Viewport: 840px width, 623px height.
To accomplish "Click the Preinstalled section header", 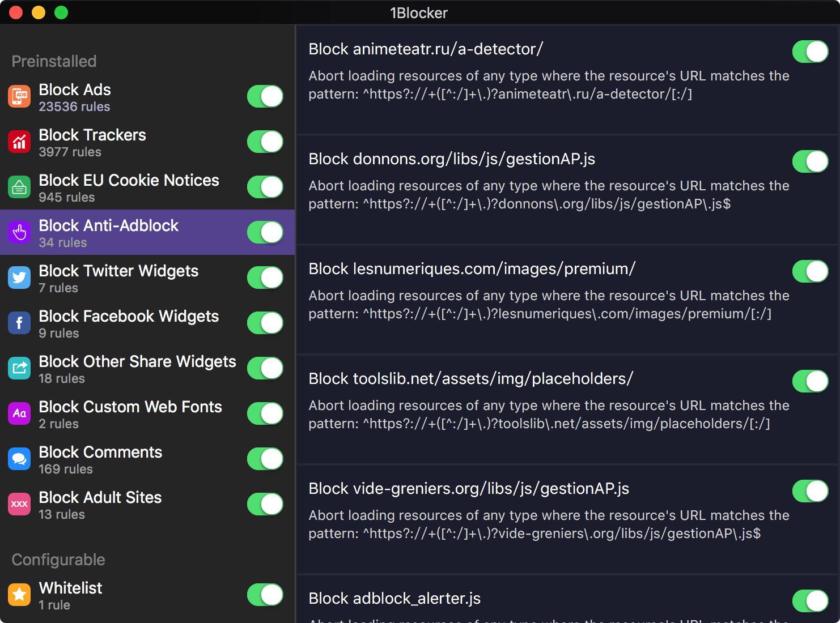I will tap(54, 61).
